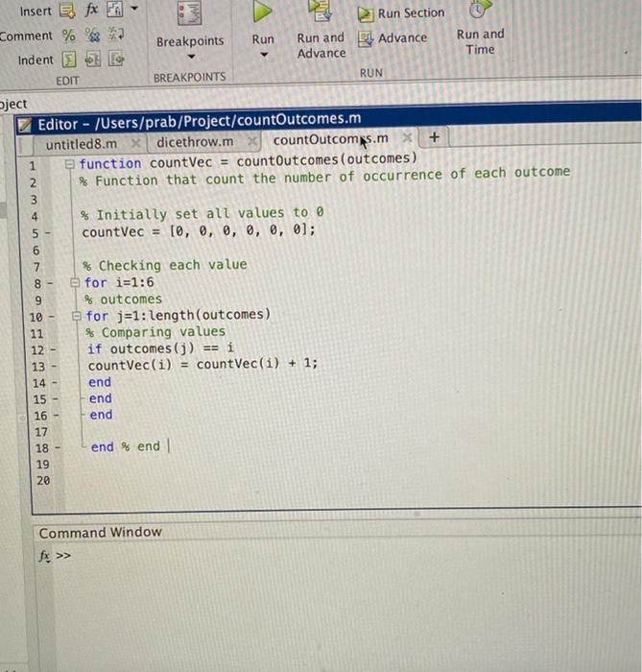Select the countOutcomes.m tab
Viewport: 642px width, 672px height.
pos(331,139)
